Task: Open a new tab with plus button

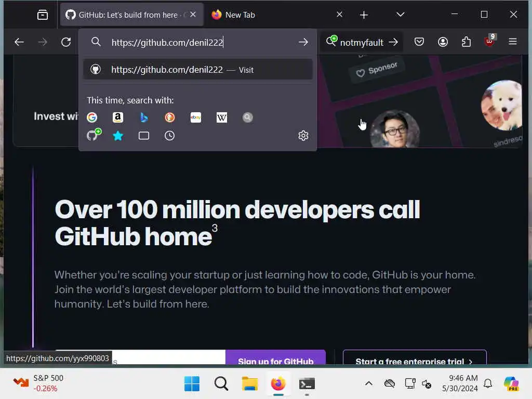Action: point(364,15)
